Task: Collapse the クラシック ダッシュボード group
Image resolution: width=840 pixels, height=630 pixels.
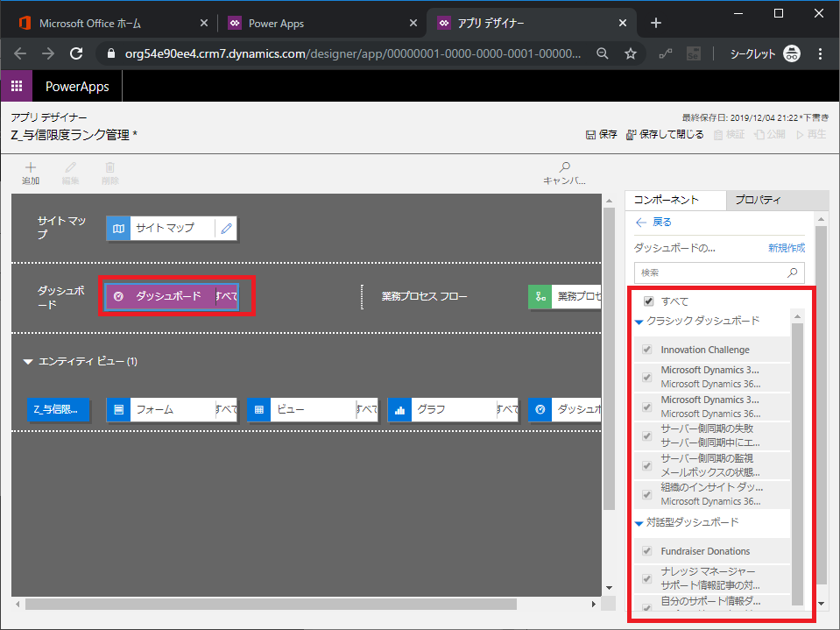Action: [639, 322]
